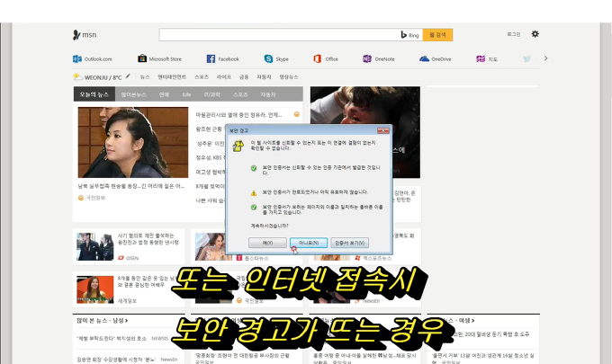Click the faded Twitter bird icon
This screenshot has width=612, height=364.
click(x=526, y=58)
